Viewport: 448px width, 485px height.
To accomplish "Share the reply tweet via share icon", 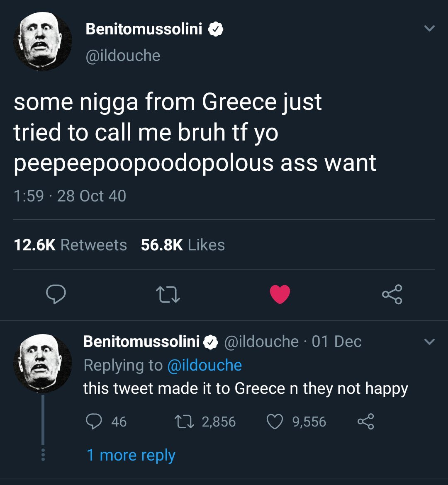I will [365, 422].
